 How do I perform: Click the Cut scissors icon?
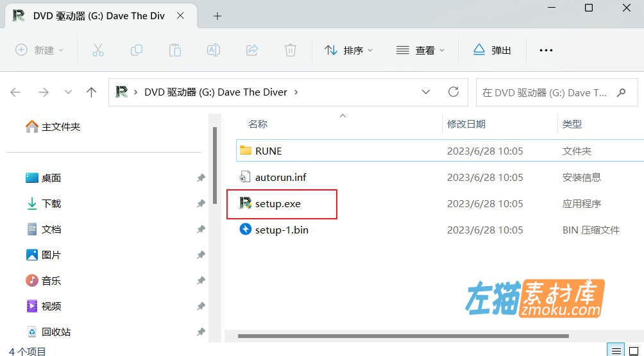(97, 50)
